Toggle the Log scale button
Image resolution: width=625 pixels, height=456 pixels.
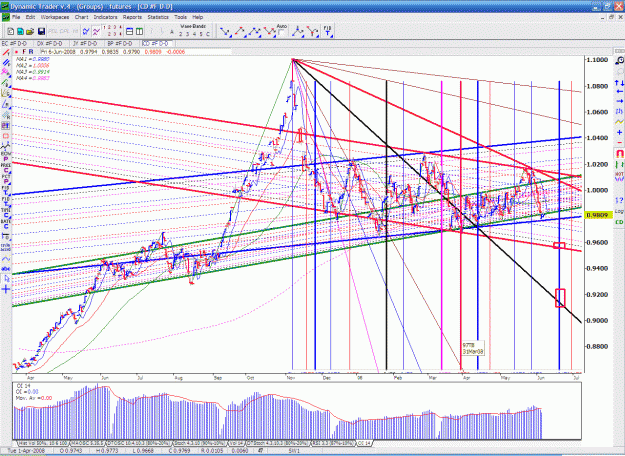pyautogui.click(x=619, y=211)
